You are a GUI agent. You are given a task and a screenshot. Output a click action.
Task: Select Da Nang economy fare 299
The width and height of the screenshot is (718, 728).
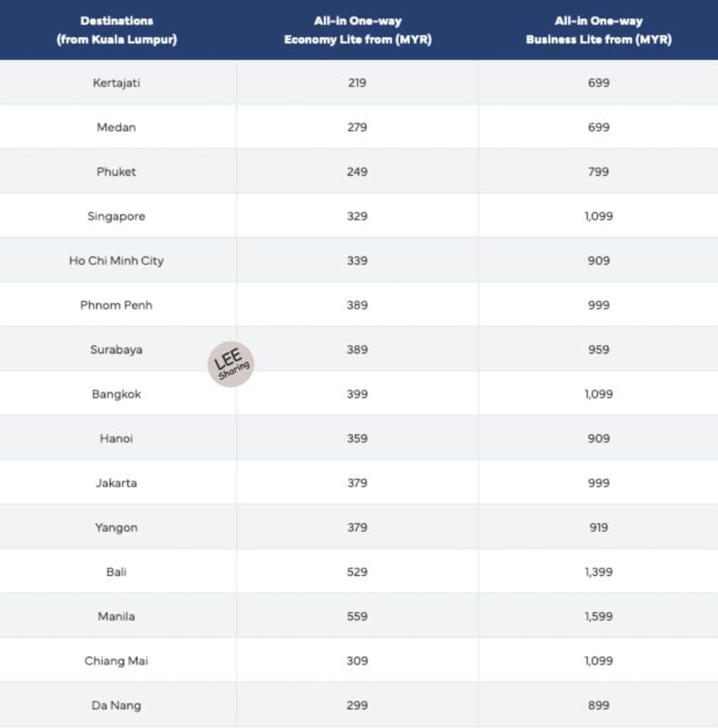click(357, 705)
